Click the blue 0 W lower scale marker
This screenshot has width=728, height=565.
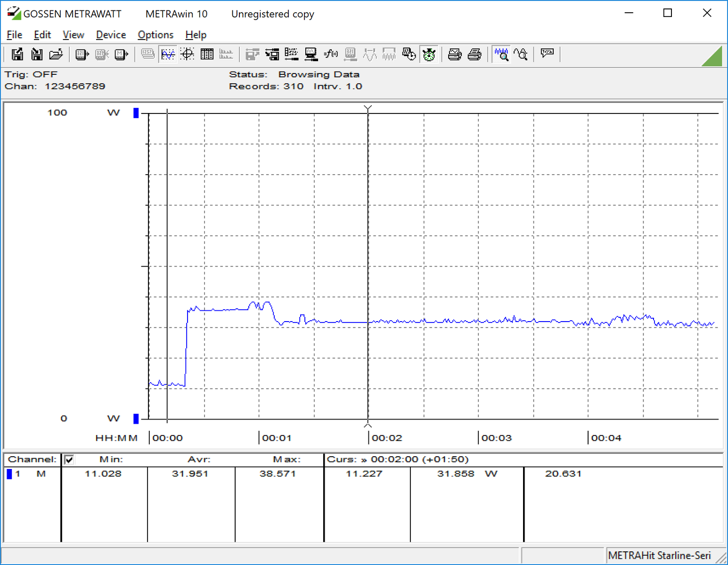click(136, 419)
